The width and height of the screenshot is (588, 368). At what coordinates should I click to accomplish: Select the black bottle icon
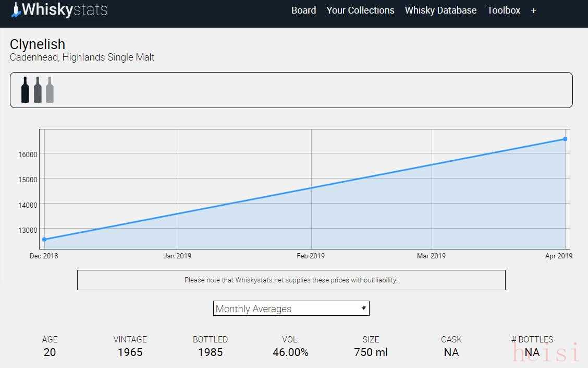25,90
